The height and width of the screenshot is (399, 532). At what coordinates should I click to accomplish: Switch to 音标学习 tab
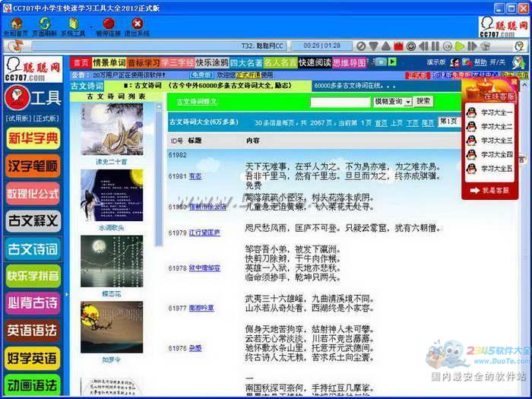(x=144, y=62)
